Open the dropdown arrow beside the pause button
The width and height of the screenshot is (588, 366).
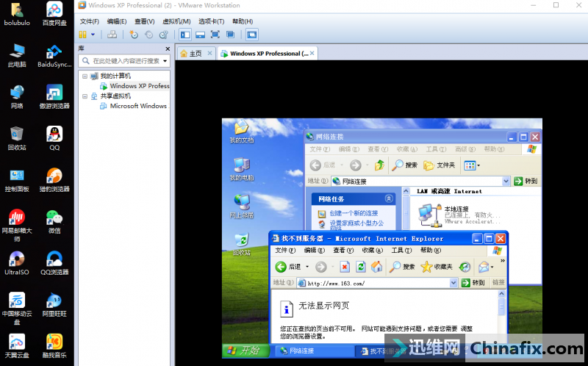tap(93, 35)
